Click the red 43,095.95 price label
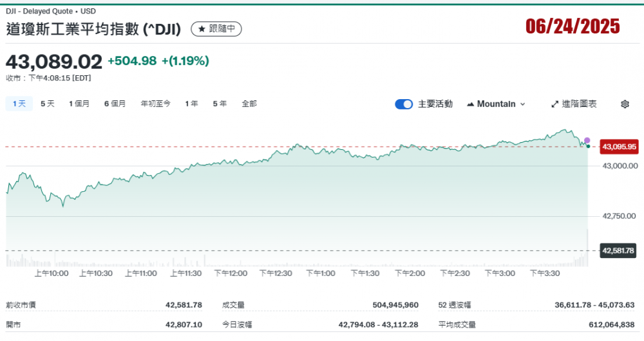Image resolution: width=644 pixels, height=341 pixels. click(619, 147)
